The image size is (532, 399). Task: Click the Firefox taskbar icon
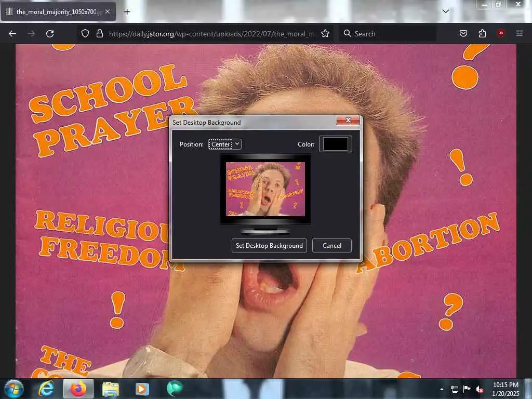pos(78,389)
